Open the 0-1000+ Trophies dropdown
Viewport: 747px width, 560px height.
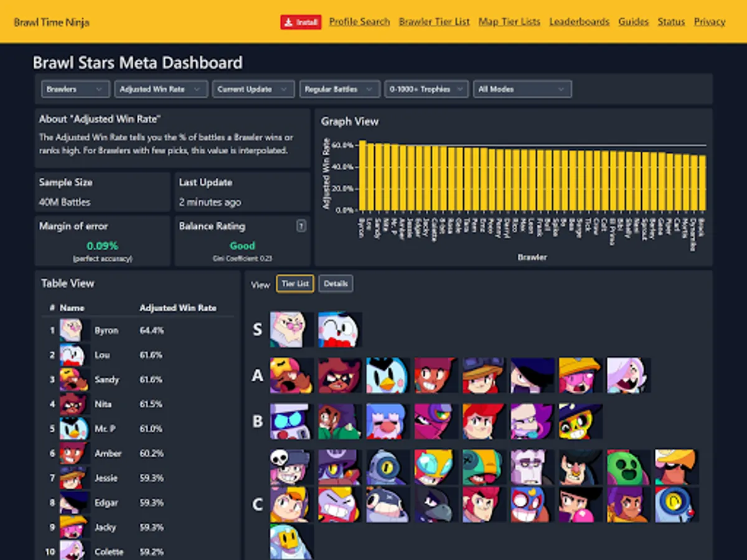[x=426, y=89]
